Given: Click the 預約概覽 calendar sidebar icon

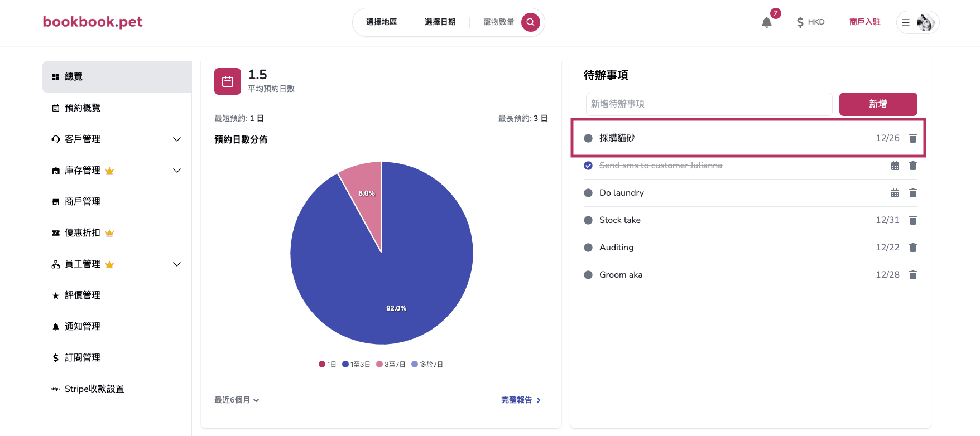Looking at the screenshot, I should click(x=56, y=108).
